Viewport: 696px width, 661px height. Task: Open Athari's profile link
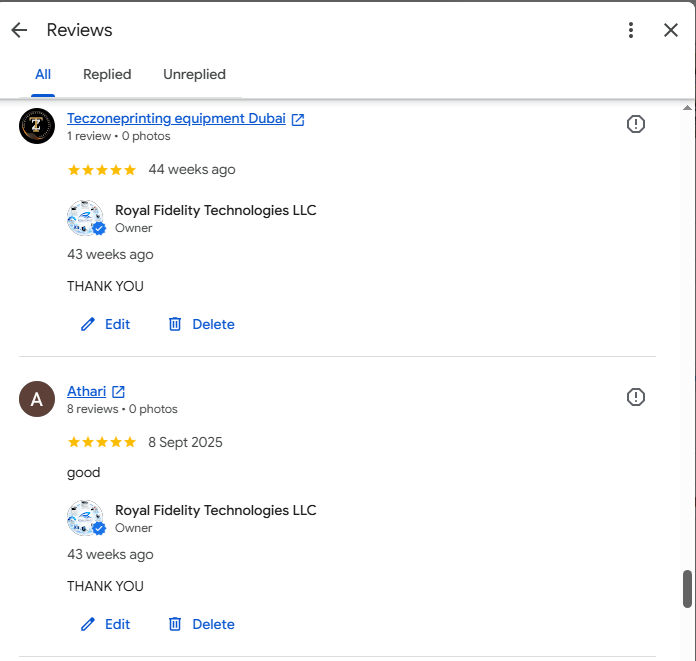pos(87,391)
